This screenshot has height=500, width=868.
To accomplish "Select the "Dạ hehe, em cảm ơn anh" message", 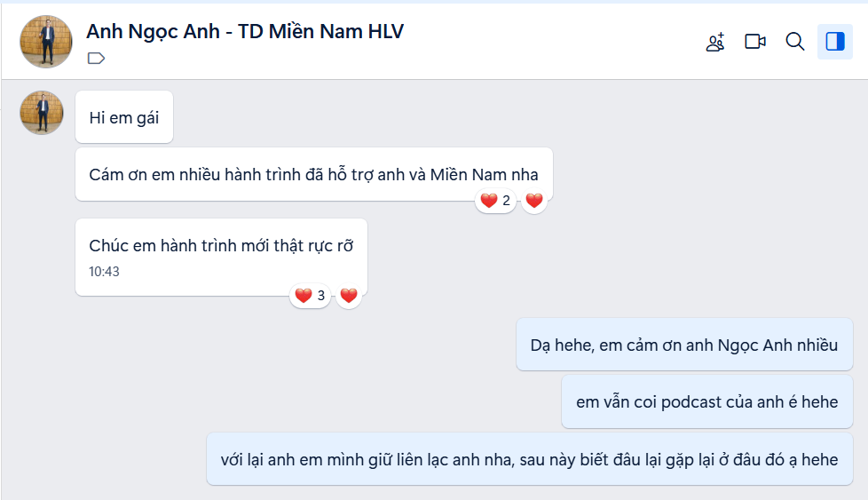I will [x=683, y=345].
